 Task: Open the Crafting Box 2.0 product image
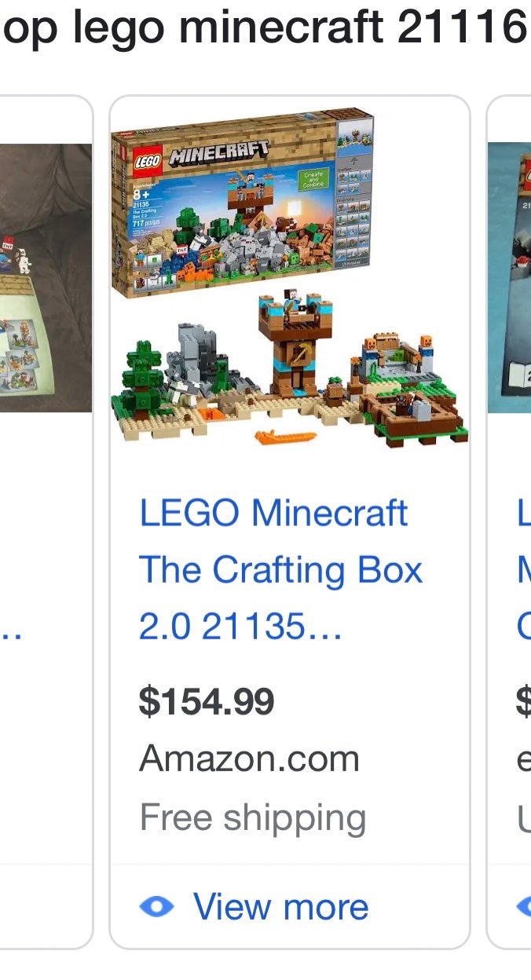point(290,277)
